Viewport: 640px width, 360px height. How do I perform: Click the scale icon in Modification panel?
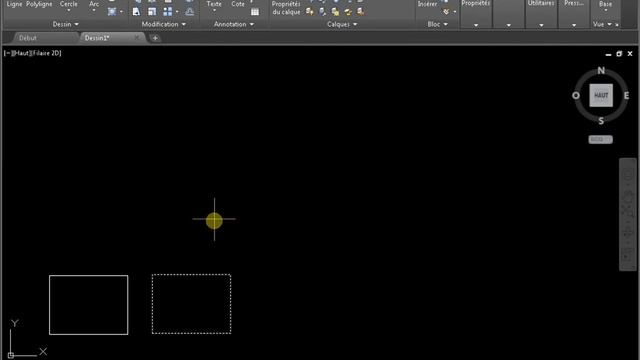click(x=152, y=12)
